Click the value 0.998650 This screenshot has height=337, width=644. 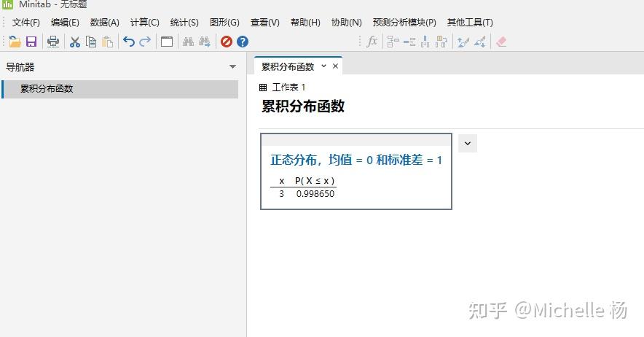click(315, 194)
